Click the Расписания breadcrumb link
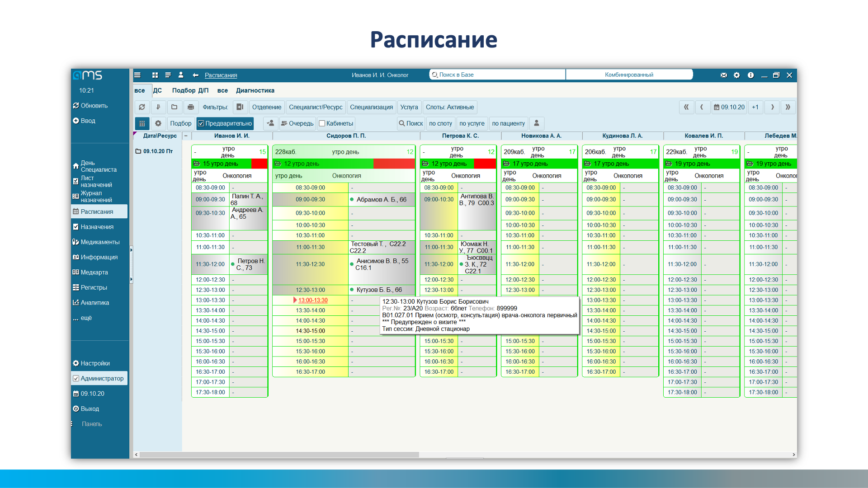The width and height of the screenshot is (868, 488). [x=221, y=75]
